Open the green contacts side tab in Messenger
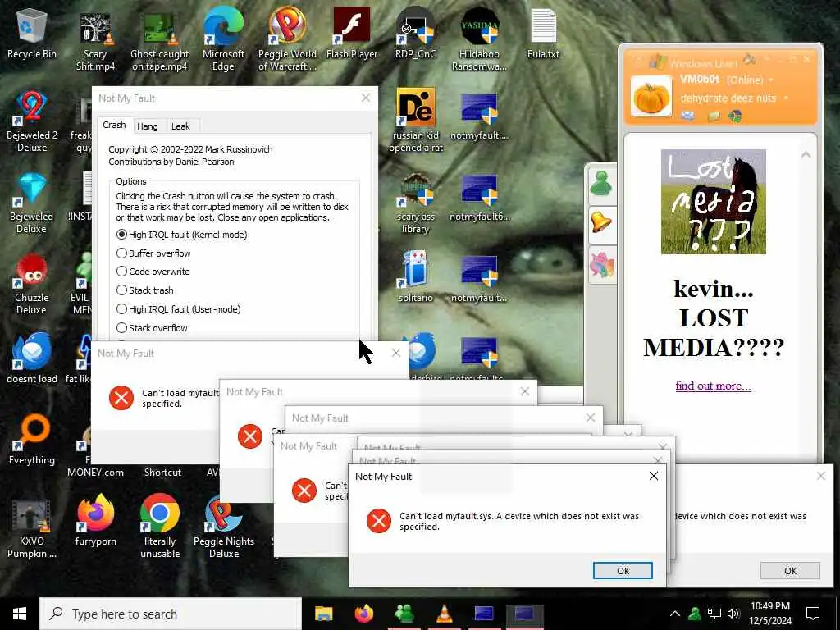 pyautogui.click(x=601, y=183)
